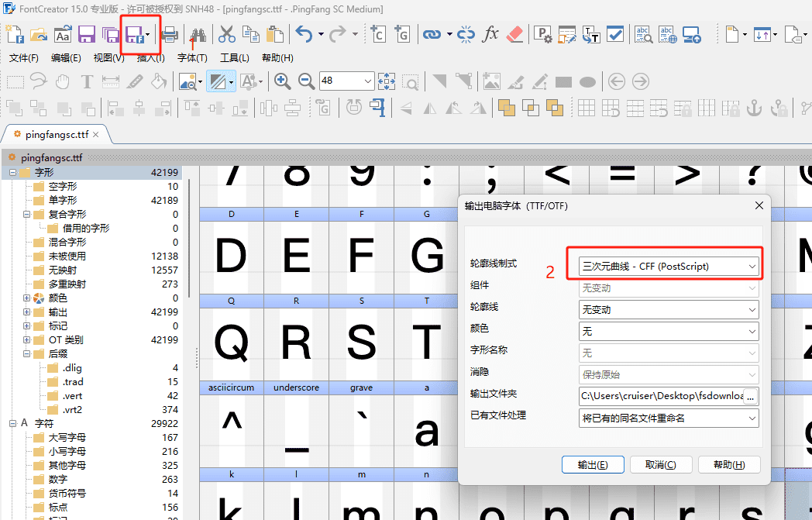The width and height of the screenshot is (812, 520).
Task: Switch to the pingfangsc.ttf tab
Action: pyautogui.click(x=57, y=134)
